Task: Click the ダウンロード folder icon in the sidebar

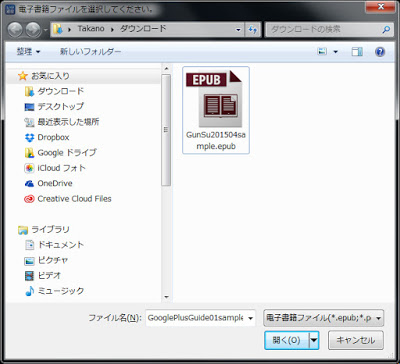Action: point(29,91)
